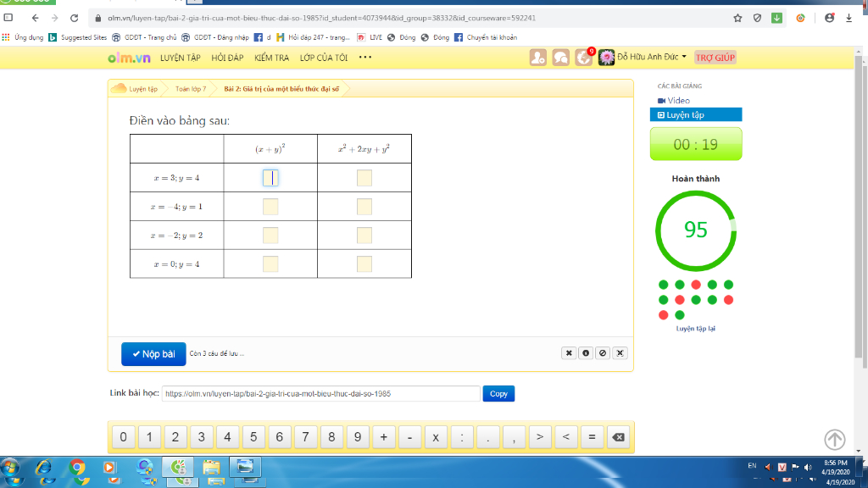Tap the equals key on virtual keypad

coord(592,437)
